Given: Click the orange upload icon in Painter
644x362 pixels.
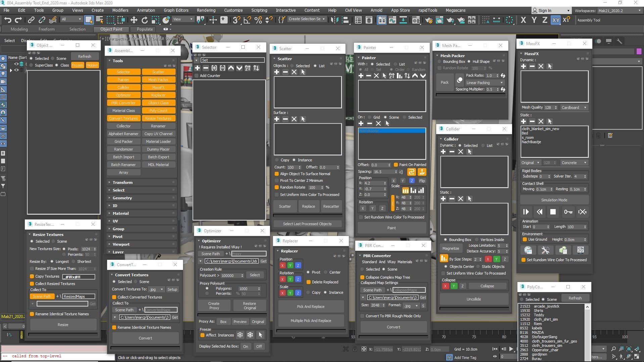Looking at the screenshot, I should [x=422, y=172].
